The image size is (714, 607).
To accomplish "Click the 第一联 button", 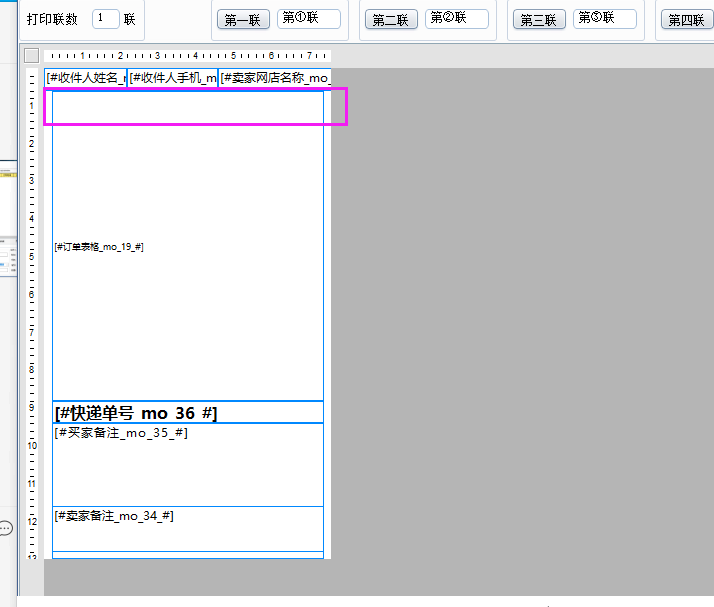I will [243, 20].
